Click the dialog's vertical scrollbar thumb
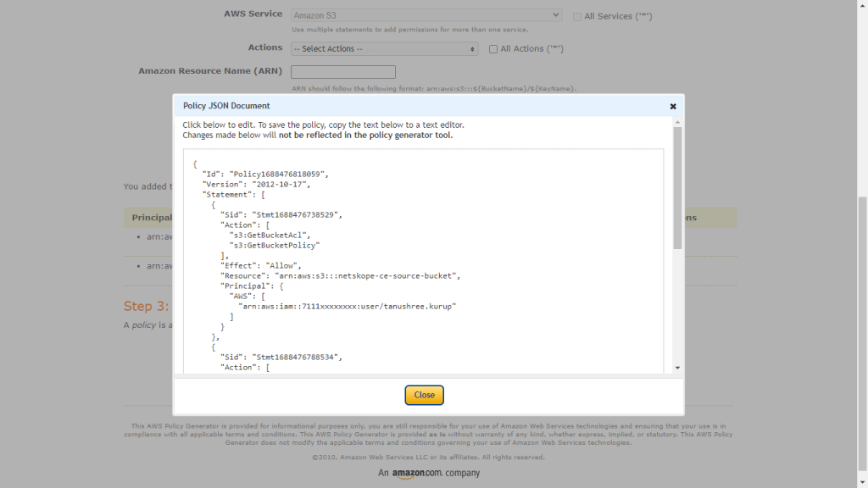The image size is (868, 488). [677, 187]
